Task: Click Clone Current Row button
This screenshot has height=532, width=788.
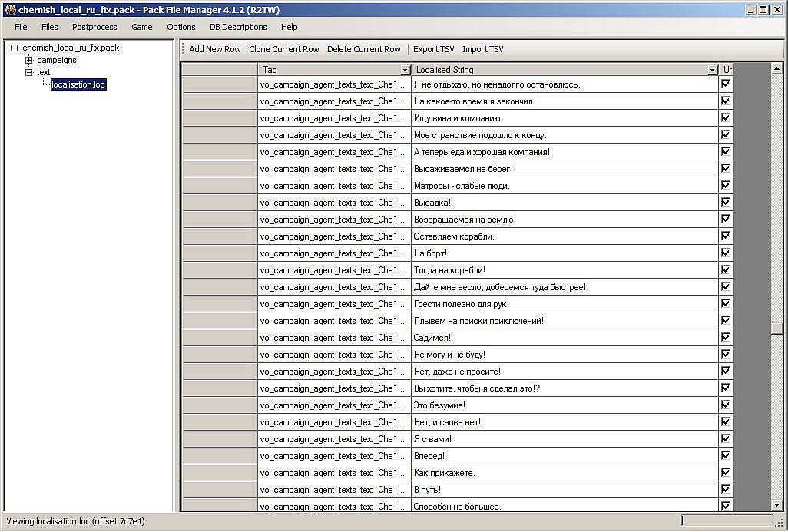Action: pyautogui.click(x=283, y=49)
